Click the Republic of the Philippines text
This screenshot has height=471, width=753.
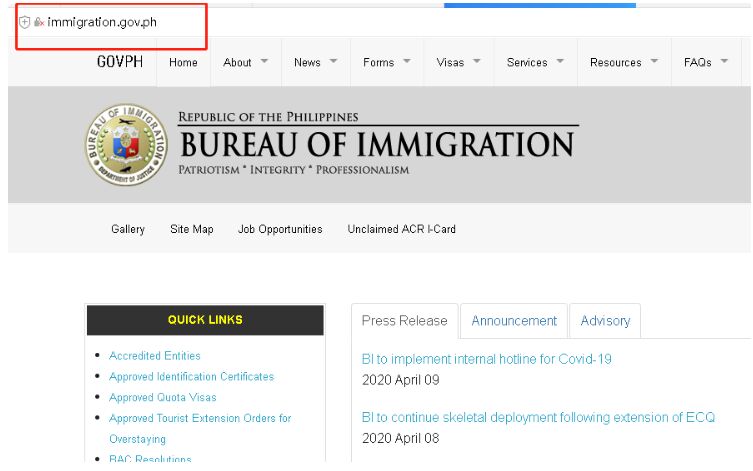point(268,117)
